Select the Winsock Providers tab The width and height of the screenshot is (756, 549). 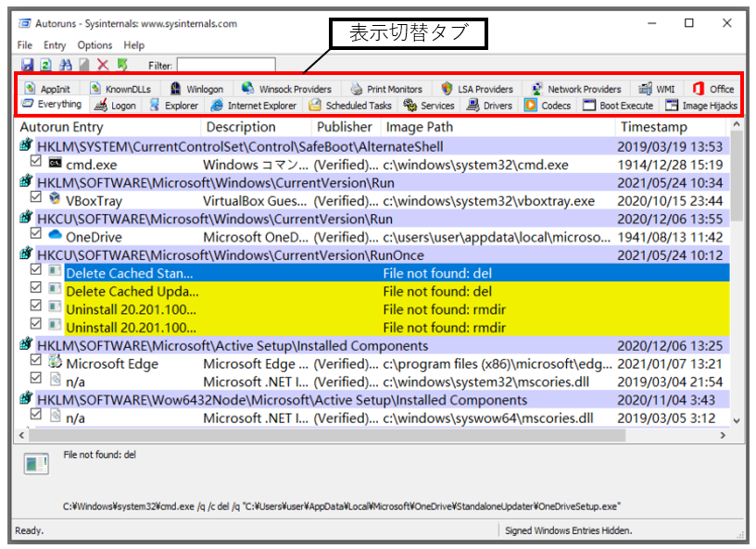[286, 89]
